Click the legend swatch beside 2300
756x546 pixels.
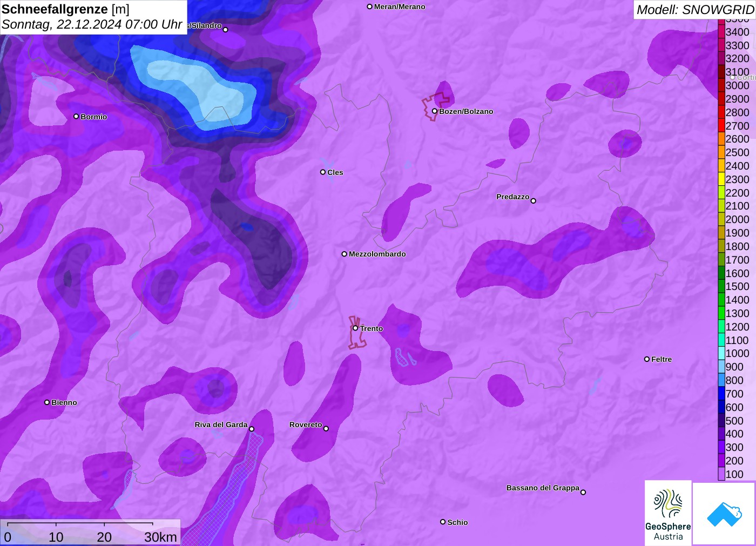(x=721, y=179)
